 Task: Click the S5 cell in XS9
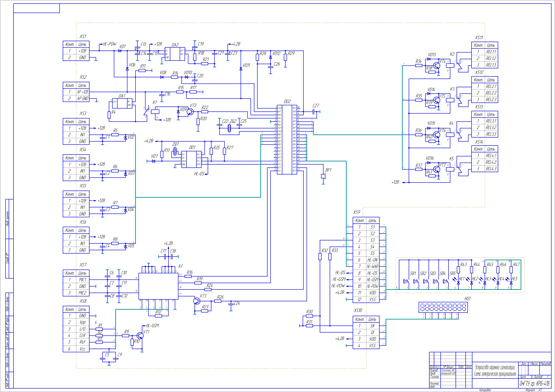pyautogui.click(x=373, y=253)
